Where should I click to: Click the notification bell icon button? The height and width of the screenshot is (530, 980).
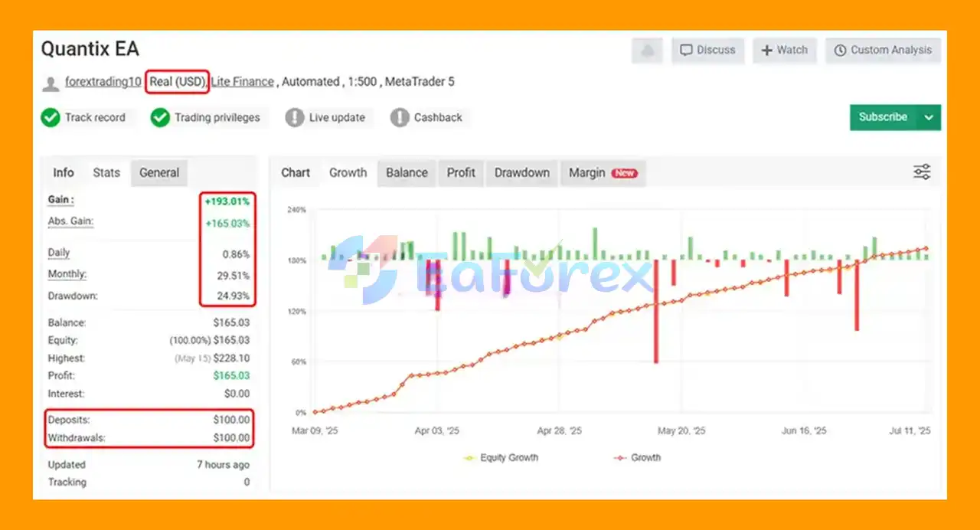(x=647, y=51)
